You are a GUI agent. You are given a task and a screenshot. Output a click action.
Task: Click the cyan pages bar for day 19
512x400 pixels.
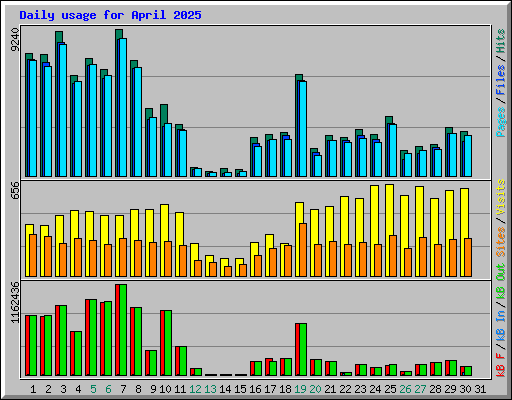click(x=303, y=129)
